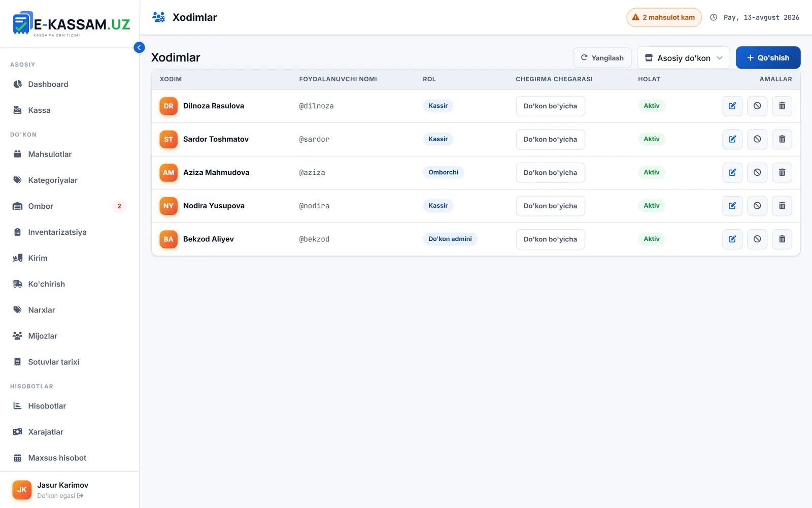Open the 2 mahsulot kam warning

664,17
